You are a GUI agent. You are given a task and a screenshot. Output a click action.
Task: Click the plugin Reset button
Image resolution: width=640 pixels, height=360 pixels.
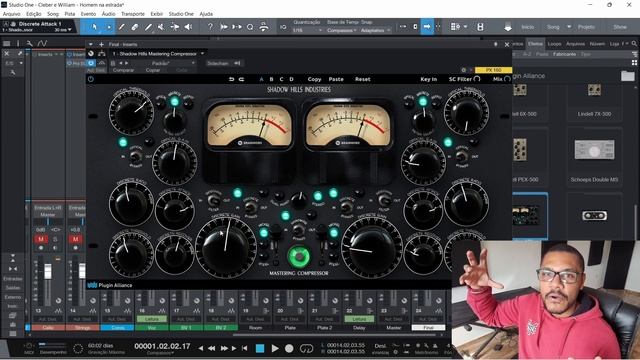362,79
